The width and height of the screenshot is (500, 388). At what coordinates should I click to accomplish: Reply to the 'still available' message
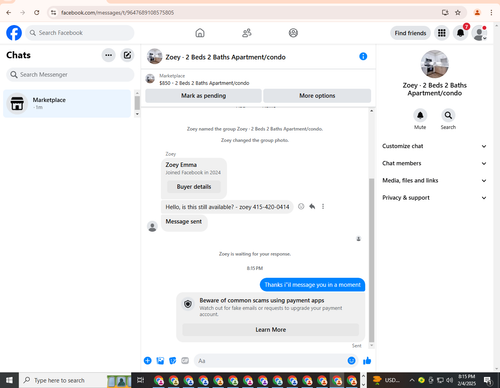[x=312, y=206]
